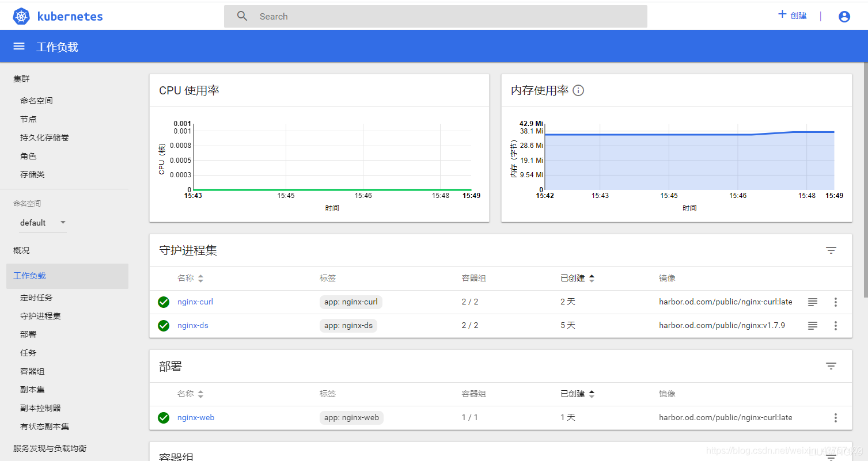
Task: Go to 容器组 in sidebar
Action: [x=32, y=371]
